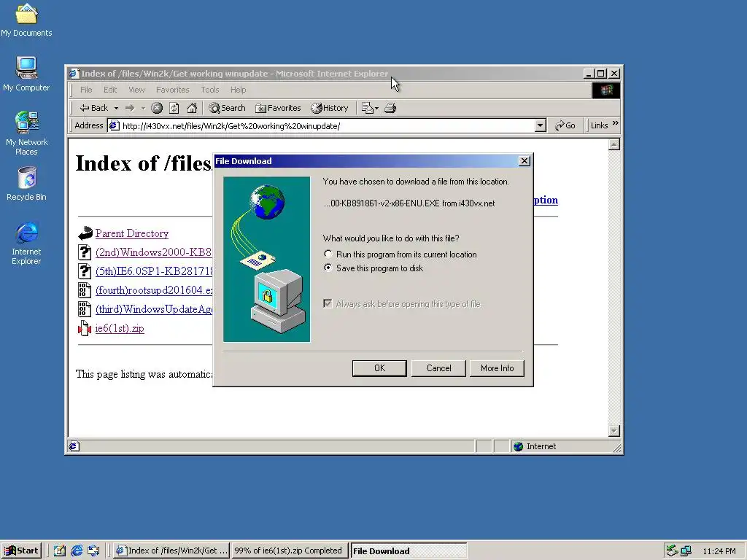The width and height of the screenshot is (747, 560).
Task: Click the Internet zone status indicator
Action: click(x=535, y=446)
